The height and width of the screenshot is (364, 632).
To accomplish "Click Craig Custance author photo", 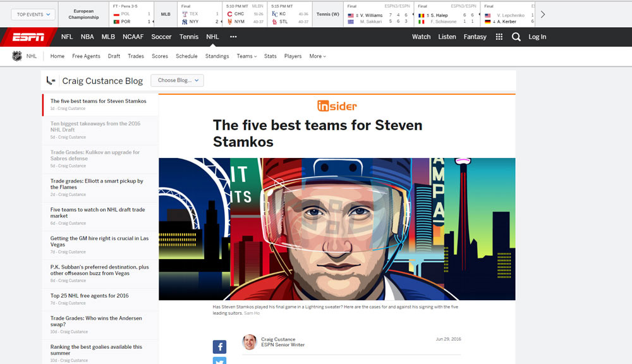I will (x=250, y=342).
